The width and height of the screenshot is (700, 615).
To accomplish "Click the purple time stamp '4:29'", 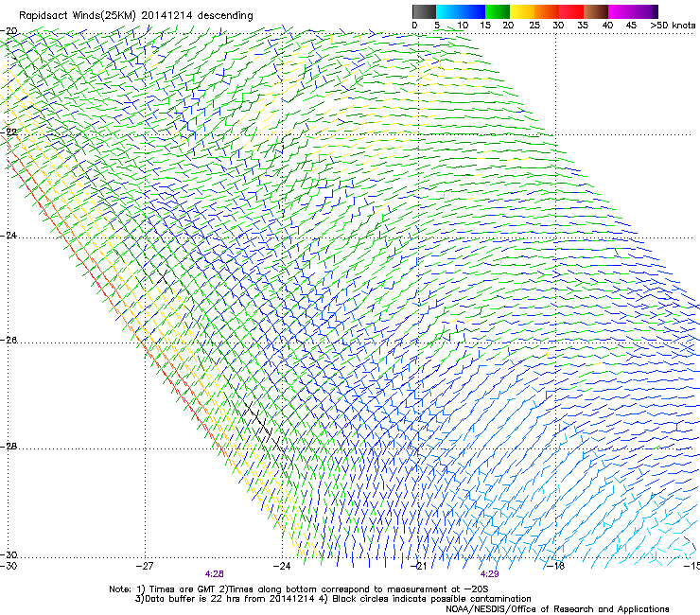I will [489, 574].
